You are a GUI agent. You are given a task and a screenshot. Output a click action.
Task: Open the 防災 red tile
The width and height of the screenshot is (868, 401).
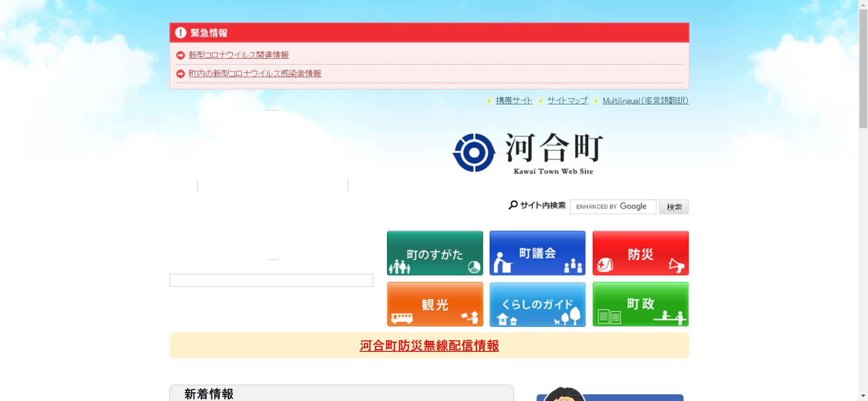tap(640, 253)
